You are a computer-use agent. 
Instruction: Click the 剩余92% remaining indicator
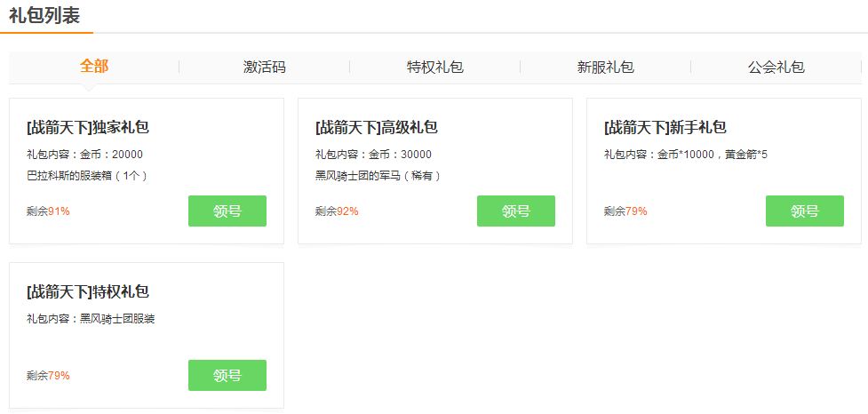[x=337, y=211]
